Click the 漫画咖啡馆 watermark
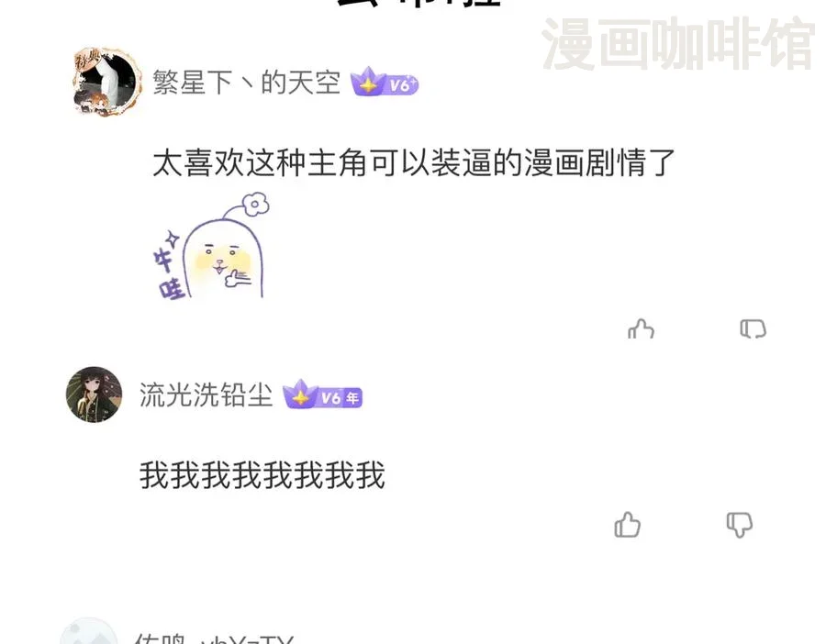Image resolution: width=826 pixels, height=644 pixels. pos(678,44)
